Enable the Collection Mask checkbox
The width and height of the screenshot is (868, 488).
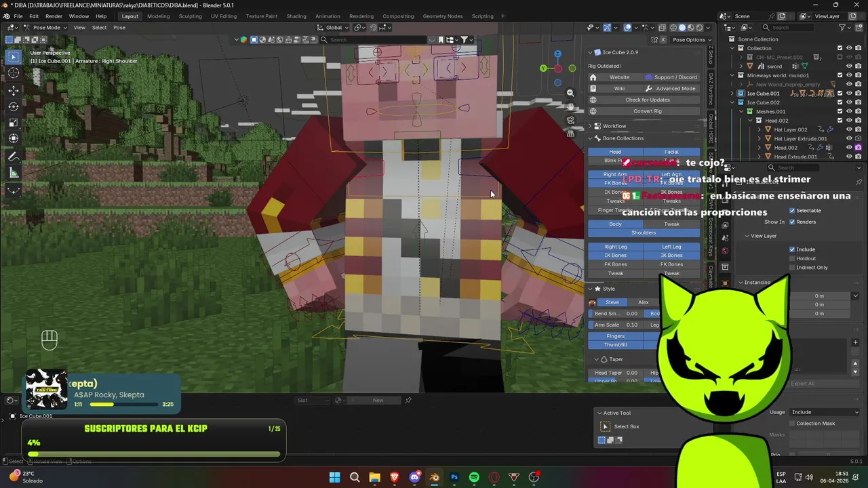coord(792,424)
